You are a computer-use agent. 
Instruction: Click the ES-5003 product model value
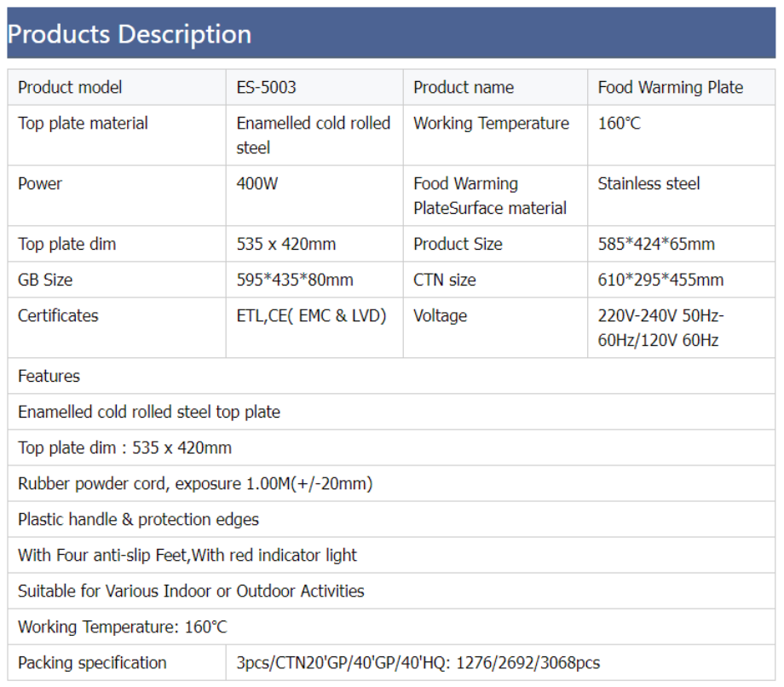[267, 88]
